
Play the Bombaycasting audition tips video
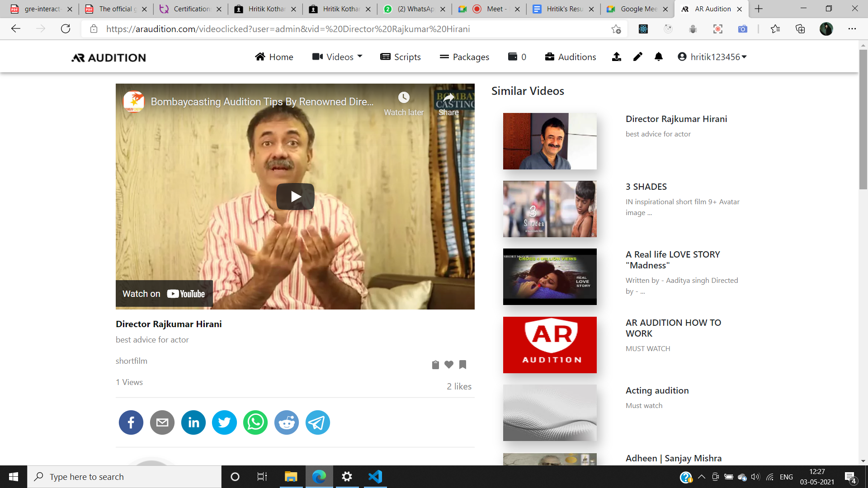click(295, 197)
